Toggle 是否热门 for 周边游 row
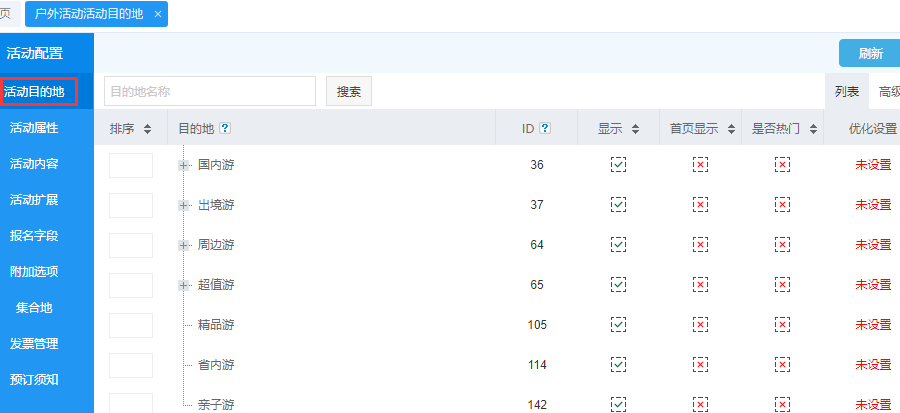The width and height of the screenshot is (900, 413). point(782,245)
